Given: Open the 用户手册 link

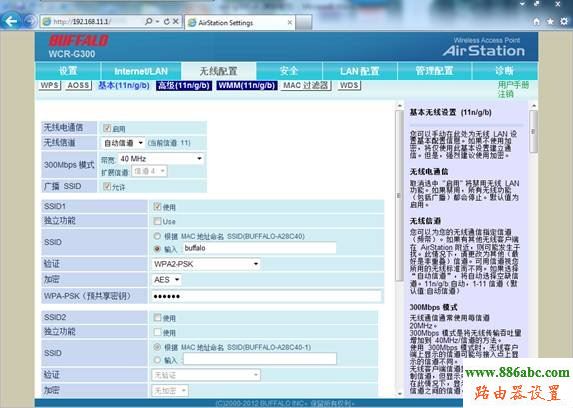Looking at the screenshot, I should 513,85.
